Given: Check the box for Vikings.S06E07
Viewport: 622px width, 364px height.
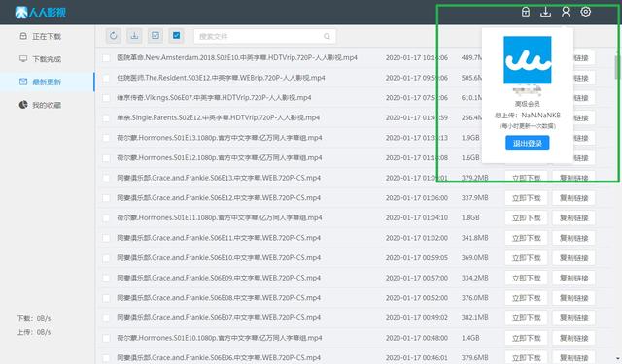Looking at the screenshot, I should point(106,98).
